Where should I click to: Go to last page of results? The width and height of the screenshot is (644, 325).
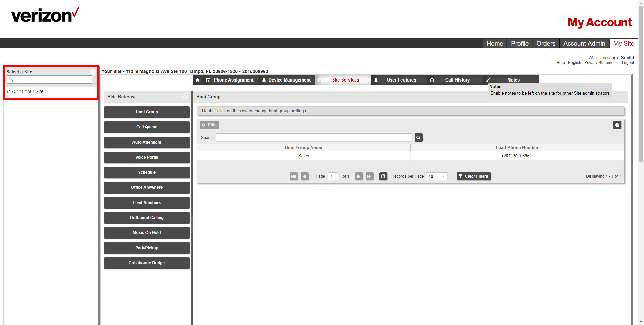coord(369,176)
